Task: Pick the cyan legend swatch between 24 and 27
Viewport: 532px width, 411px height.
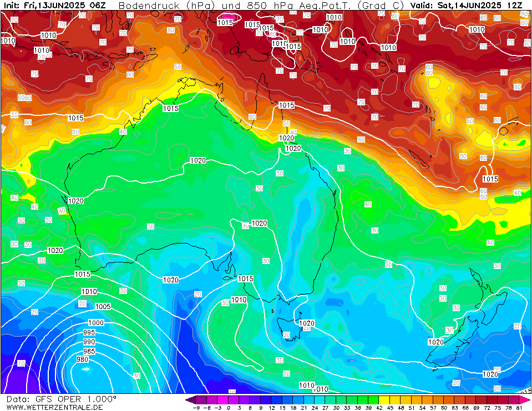Action: (320, 400)
